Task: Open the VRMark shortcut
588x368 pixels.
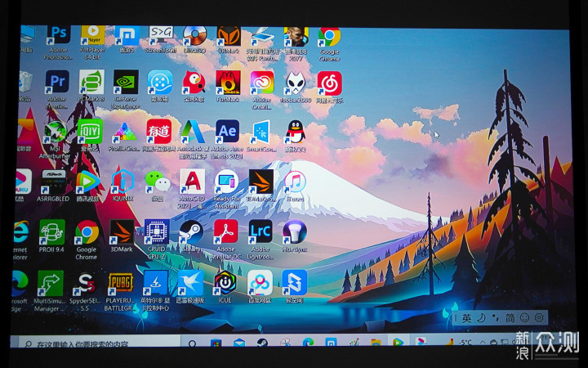Action: click(229, 36)
